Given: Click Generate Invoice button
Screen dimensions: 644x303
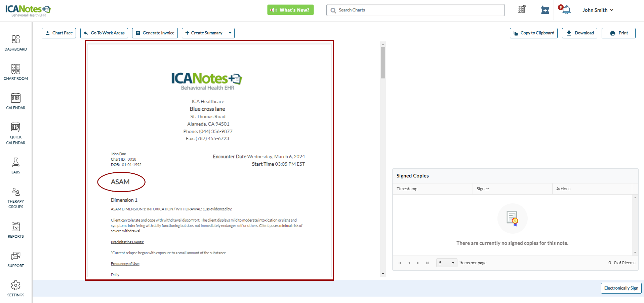Looking at the screenshot, I should click(155, 33).
